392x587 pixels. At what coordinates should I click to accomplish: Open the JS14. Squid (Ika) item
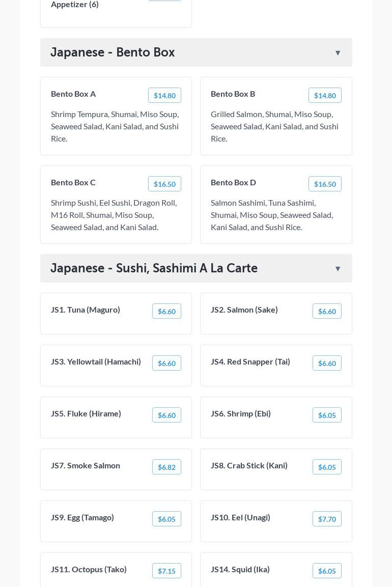pyautogui.click(x=240, y=569)
